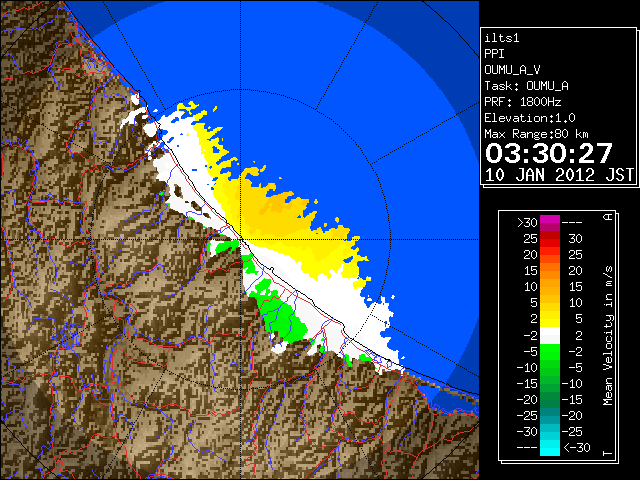The image size is (640, 480).
Task: Click the magenta >30 legend swatch
Action: (550, 223)
